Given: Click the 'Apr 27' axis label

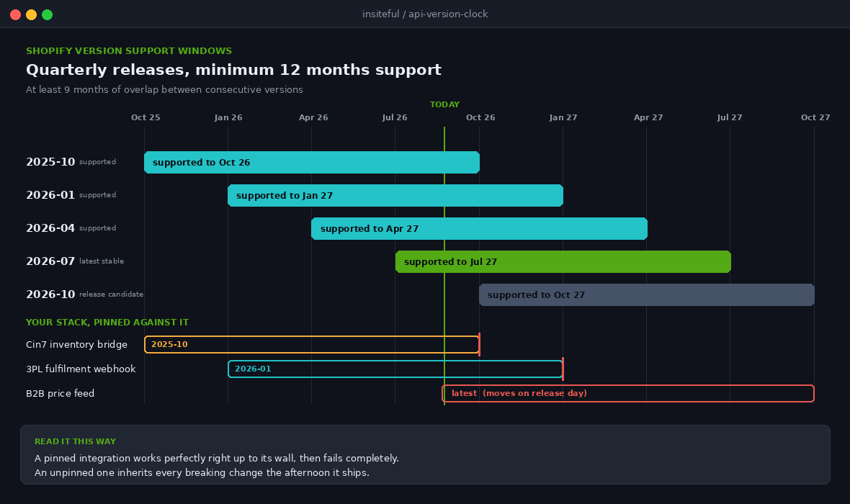Looking at the screenshot, I should pyautogui.click(x=648, y=117).
